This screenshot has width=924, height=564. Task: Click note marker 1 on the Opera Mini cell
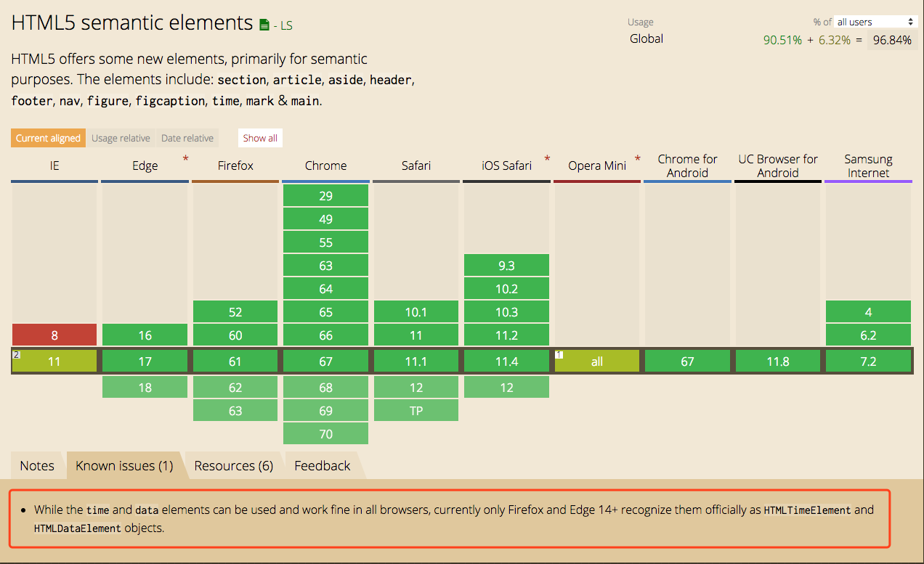[559, 354]
